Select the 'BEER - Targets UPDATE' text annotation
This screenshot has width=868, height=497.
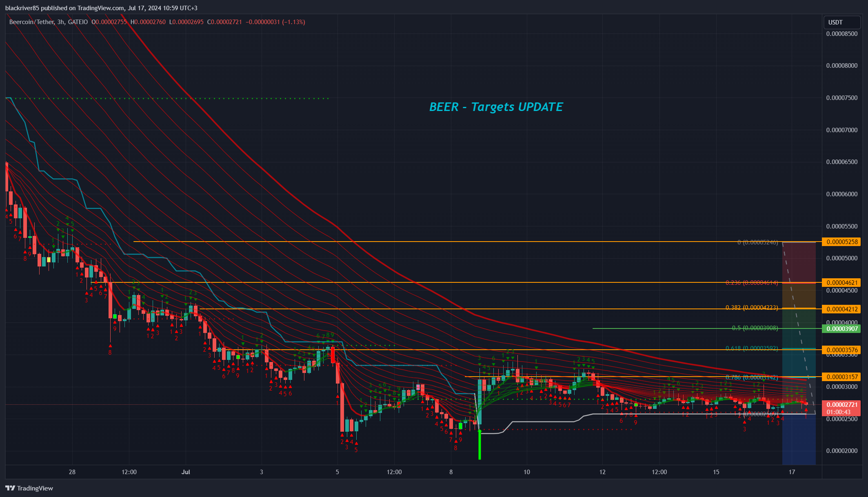click(x=496, y=107)
